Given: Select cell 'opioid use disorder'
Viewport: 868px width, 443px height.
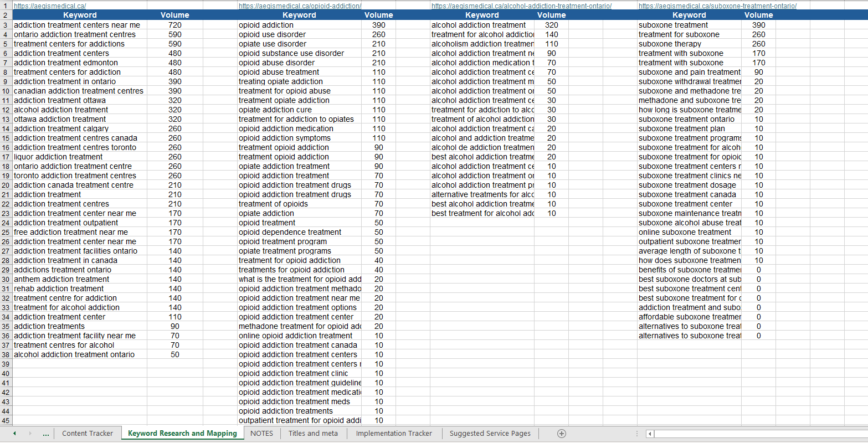Looking at the screenshot, I should tap(299, 34).
